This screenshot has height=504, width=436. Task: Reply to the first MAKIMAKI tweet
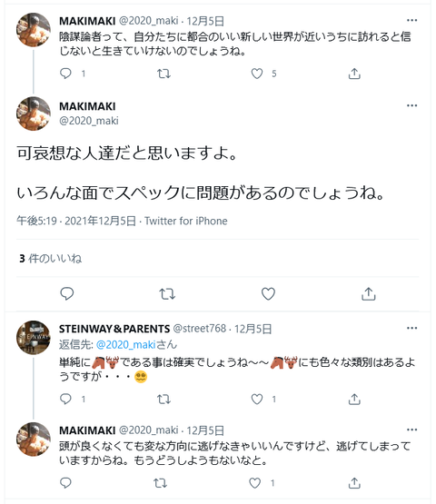tap(65, 74)
